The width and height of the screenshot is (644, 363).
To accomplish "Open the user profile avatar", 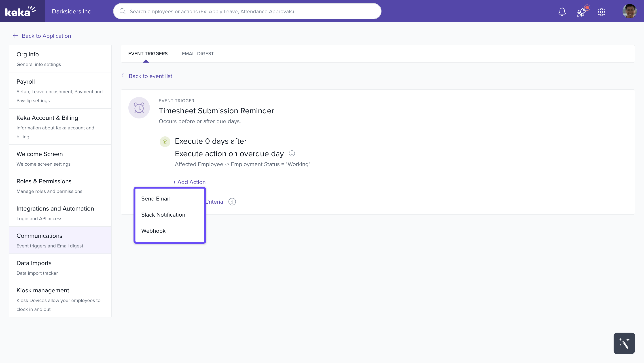I will (629, 11).
